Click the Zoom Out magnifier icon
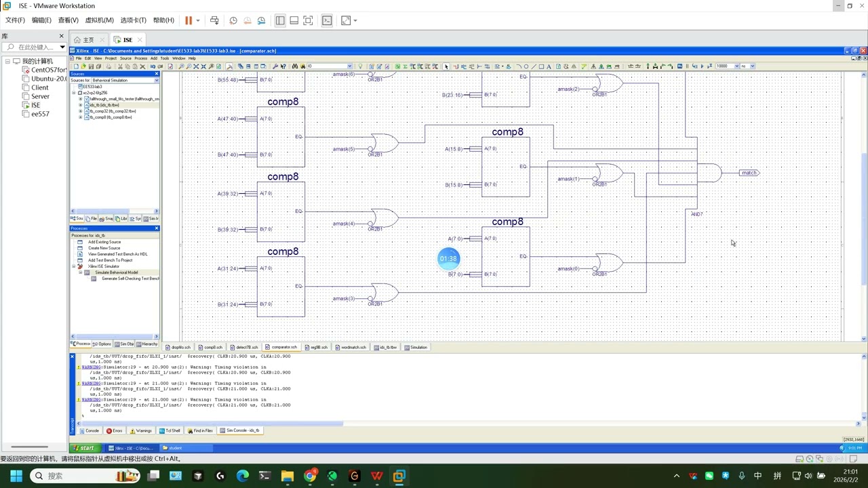868x488 pixels. point(189,66)
